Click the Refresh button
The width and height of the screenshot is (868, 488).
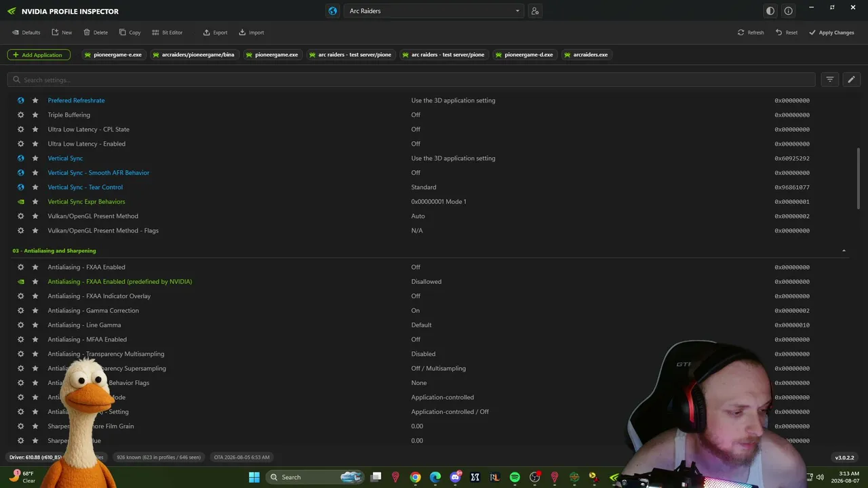(751, 33)
